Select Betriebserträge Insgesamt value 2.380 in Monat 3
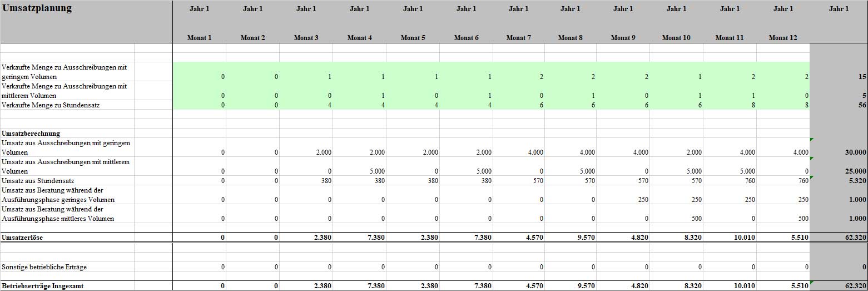Image resolution: width=868 pixels, height=291 pixels. click(x=324, y=286)
